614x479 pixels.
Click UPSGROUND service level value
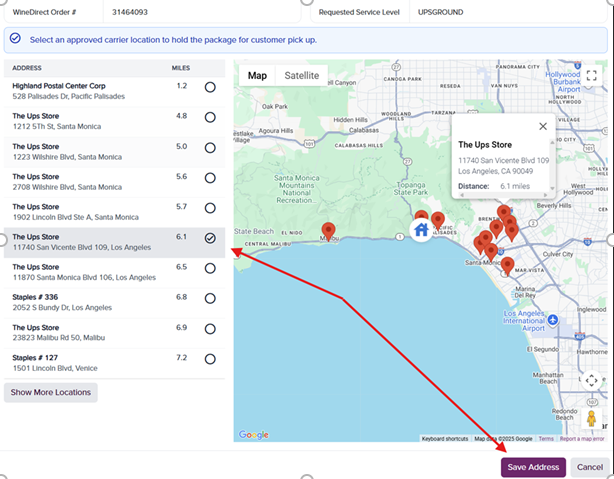click(440, 12)
